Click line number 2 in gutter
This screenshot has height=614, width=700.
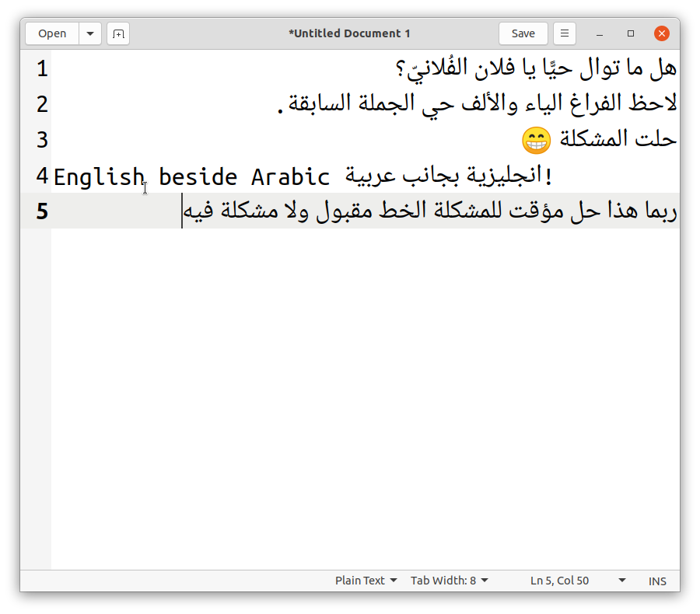[x=42, y=104]
